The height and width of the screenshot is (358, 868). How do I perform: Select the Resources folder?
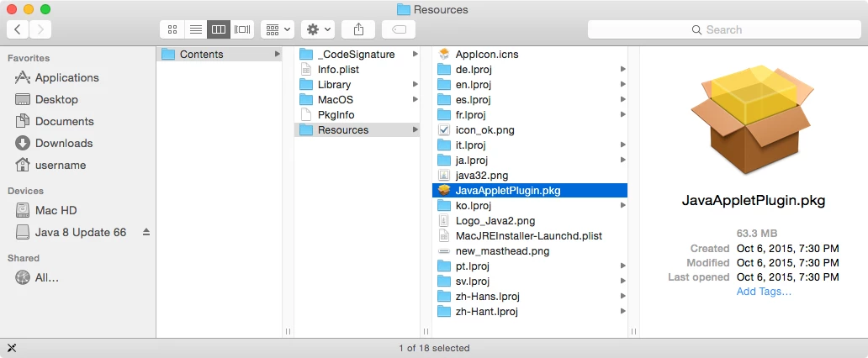click(x=357, y=130)
